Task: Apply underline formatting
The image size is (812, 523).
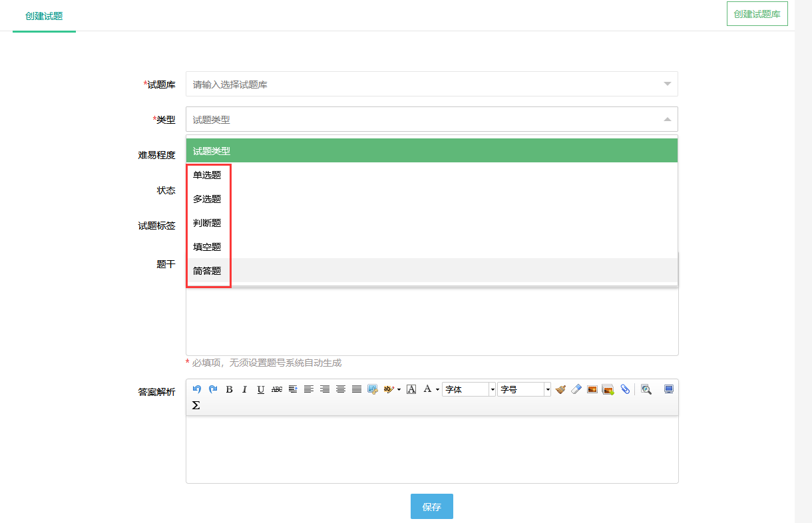Action: click(261, 389)
